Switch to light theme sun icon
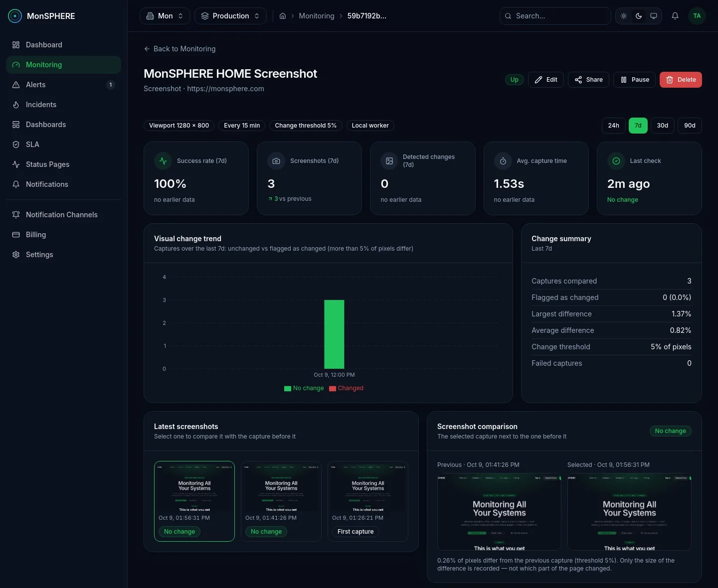The width and height of the screenshot is (718, 588). tap(624, 16)
